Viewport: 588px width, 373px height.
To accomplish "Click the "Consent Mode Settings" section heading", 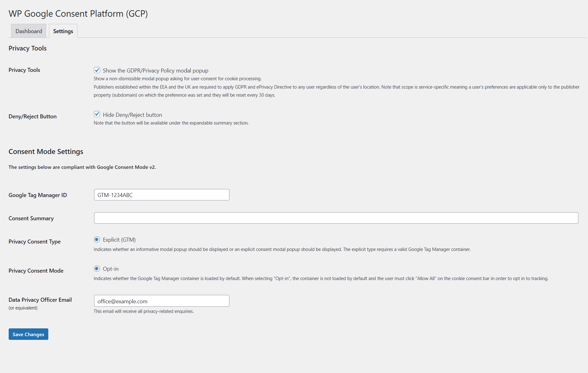I will [46, 151].
